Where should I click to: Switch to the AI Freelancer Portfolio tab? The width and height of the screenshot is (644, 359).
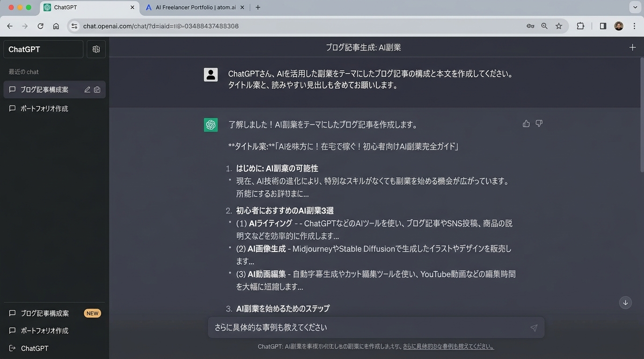tap(196, 7)
